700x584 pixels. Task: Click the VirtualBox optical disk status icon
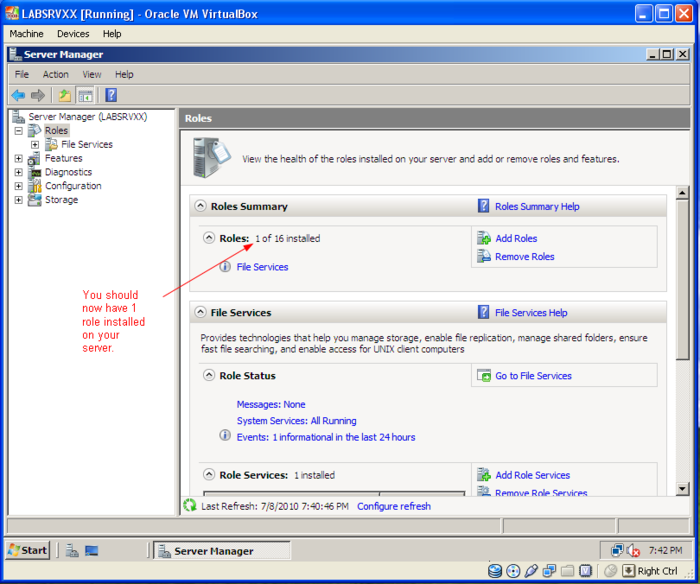pyautogui.click(x=513, y=570)
